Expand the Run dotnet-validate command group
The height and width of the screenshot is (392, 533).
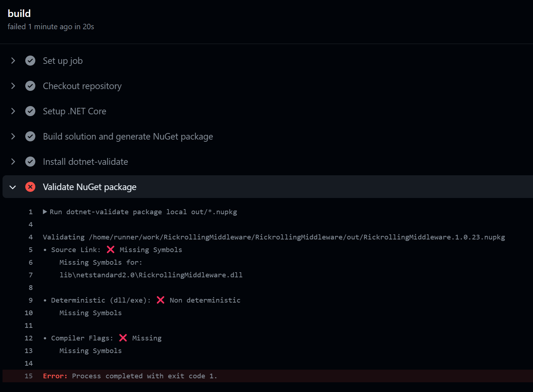click(45, 212)
